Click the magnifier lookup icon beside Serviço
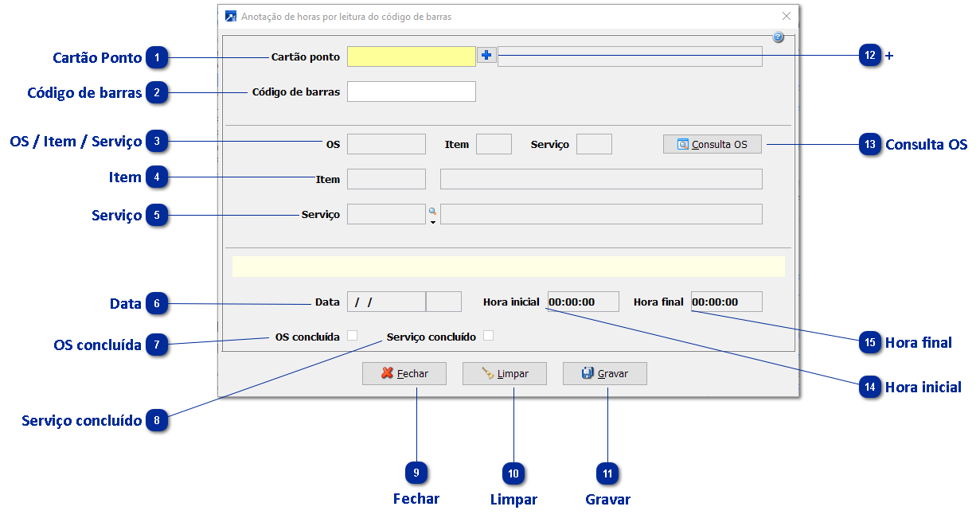 (433, 211)
